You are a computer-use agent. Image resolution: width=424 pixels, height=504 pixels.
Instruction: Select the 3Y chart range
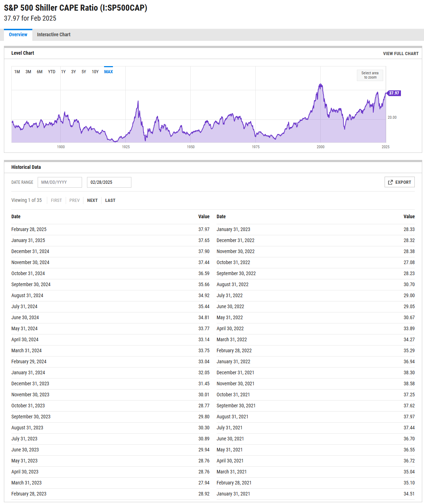tap(74, 72)
